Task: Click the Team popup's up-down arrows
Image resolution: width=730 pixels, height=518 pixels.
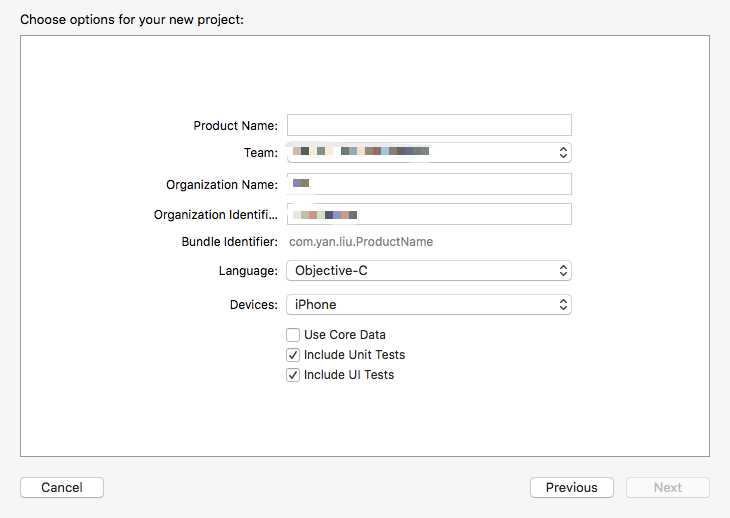Action: pyautogui.click(x=563, y=152)
